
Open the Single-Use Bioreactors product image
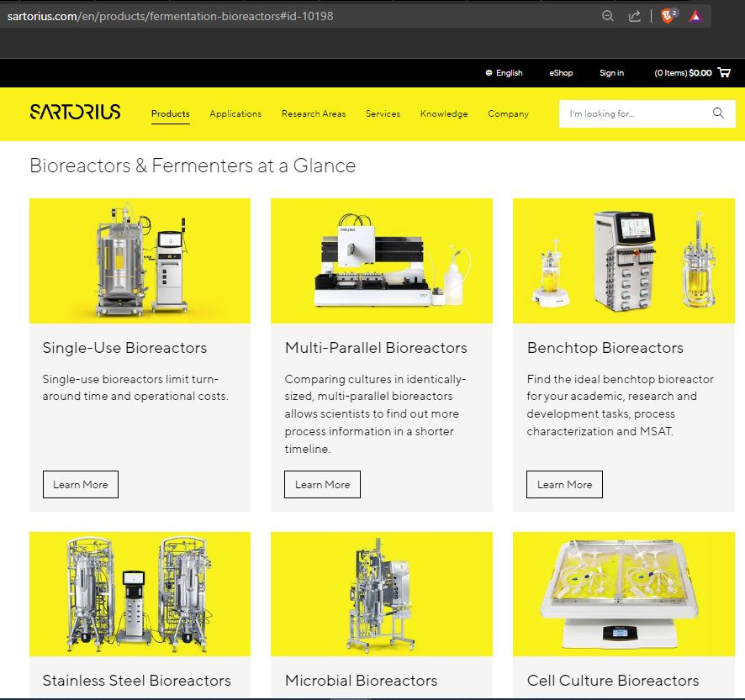[x=140, y=261]
